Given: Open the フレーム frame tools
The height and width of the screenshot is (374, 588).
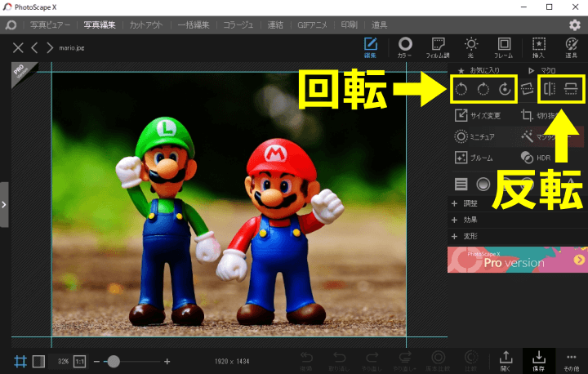Looking at the screenshot, I should pos(504,47).
